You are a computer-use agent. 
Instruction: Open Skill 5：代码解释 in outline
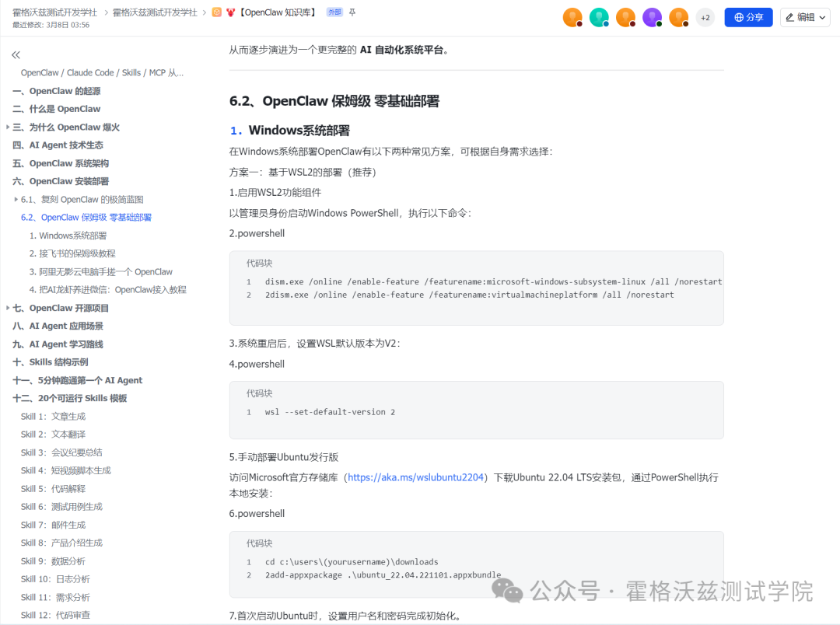coord(53,488)
